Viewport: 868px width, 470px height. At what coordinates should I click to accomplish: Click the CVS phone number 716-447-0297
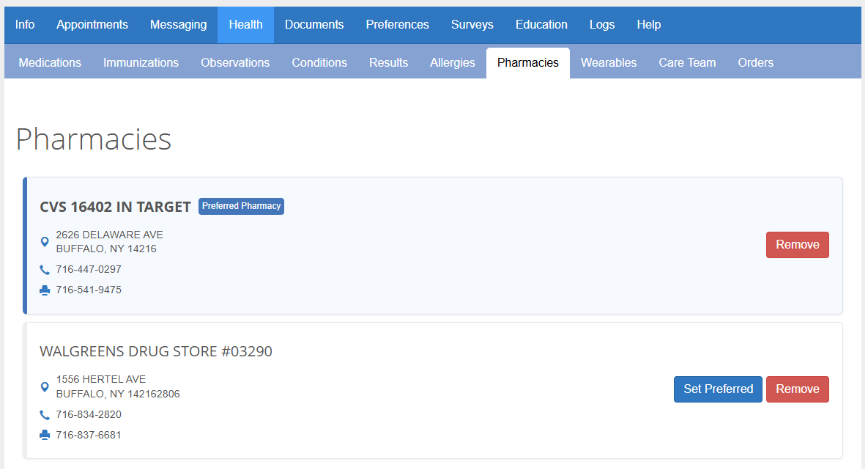(89, 269)
